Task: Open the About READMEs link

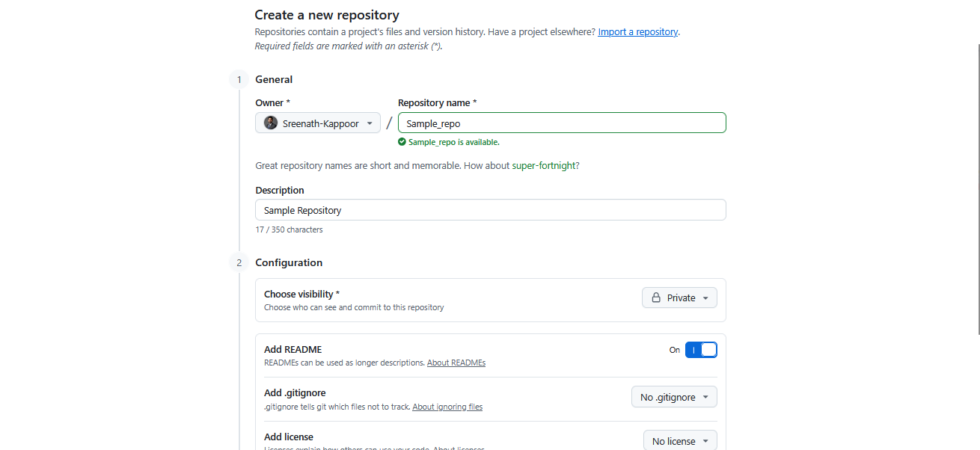Action: [456, 363]
